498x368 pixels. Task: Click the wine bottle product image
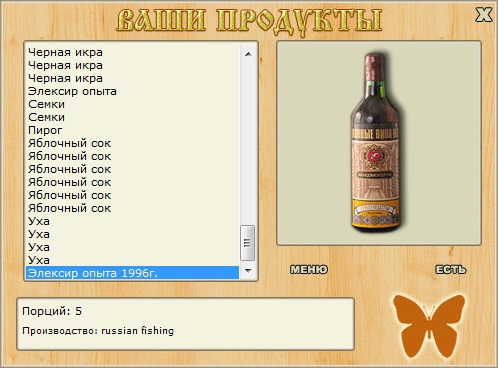pyautogui.click(x=376, y=142)
